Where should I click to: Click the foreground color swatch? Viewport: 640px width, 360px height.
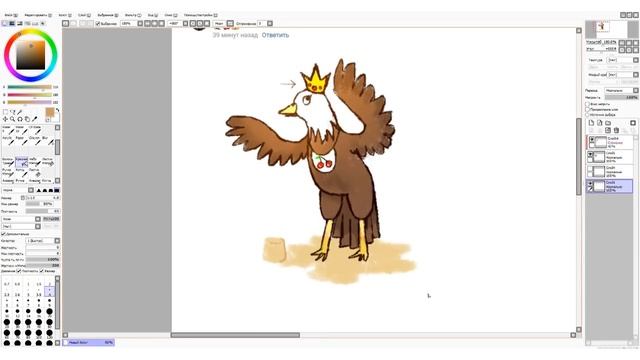[50, 112]
